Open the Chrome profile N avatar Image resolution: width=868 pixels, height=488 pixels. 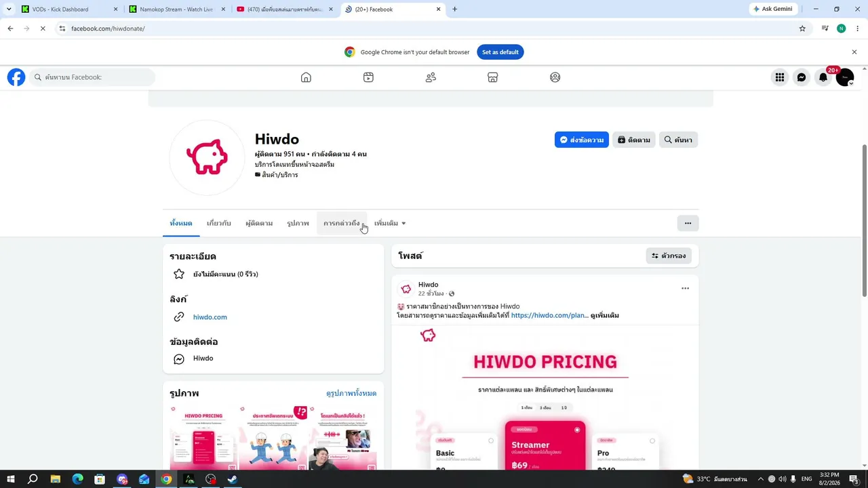842,28
